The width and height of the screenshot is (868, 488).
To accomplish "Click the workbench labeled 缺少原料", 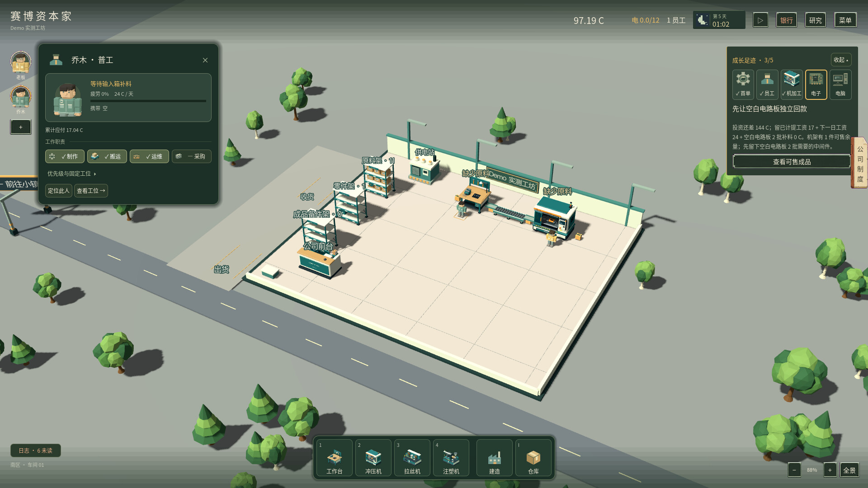I will [474, 195].
